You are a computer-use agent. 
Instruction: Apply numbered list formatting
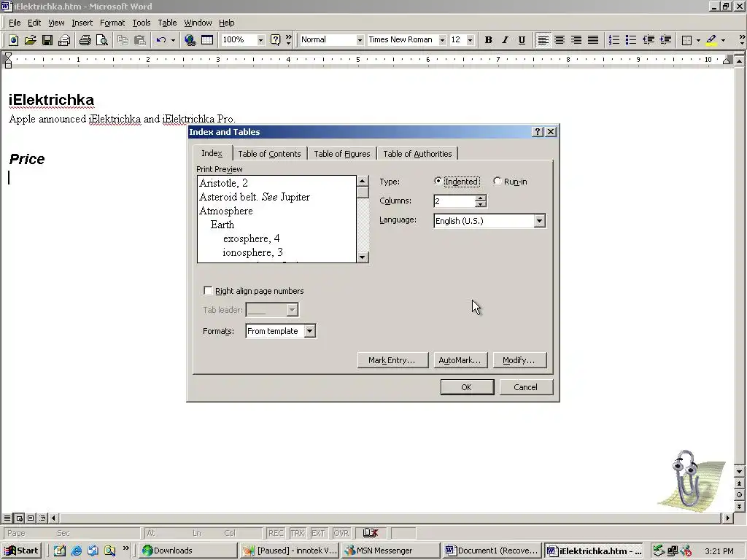tap(614, 40)
